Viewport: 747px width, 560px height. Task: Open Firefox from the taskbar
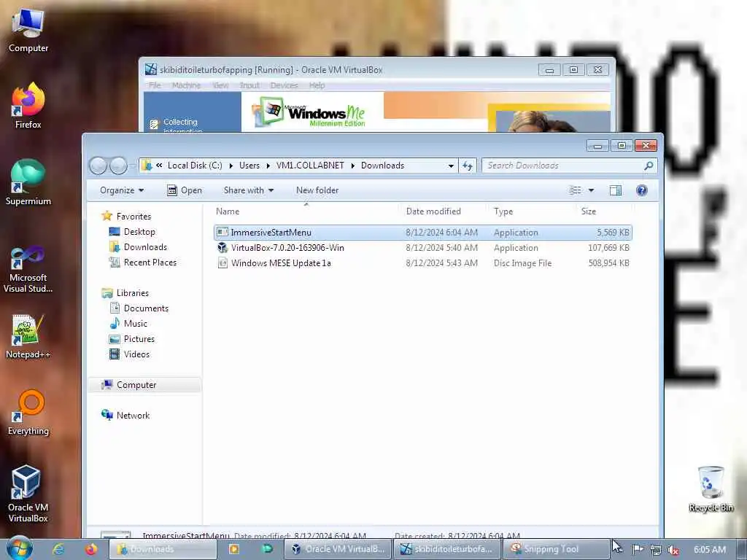point(91,549)
